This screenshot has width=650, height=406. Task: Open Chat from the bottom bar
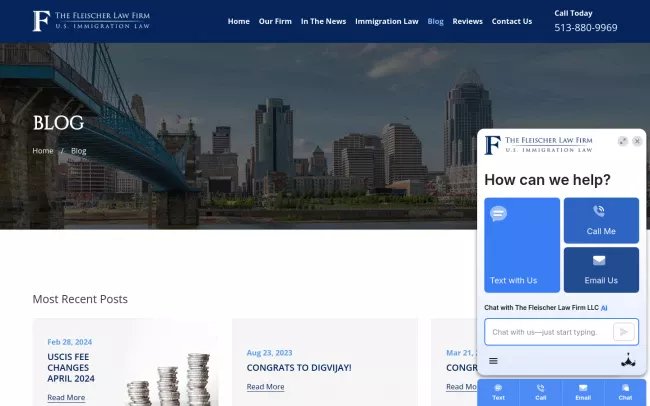click(x=625, y=391)
